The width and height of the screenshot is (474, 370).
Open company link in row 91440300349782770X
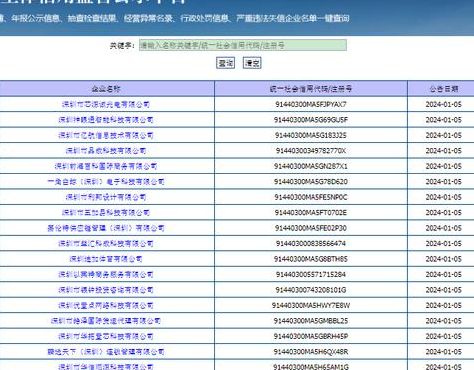(106, 151)
